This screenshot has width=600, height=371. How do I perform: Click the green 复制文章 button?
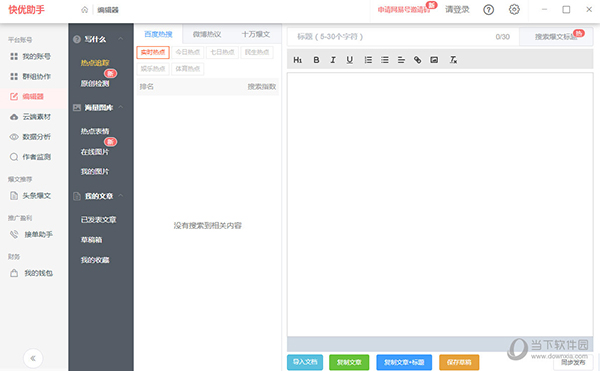[x=349, y=362]
